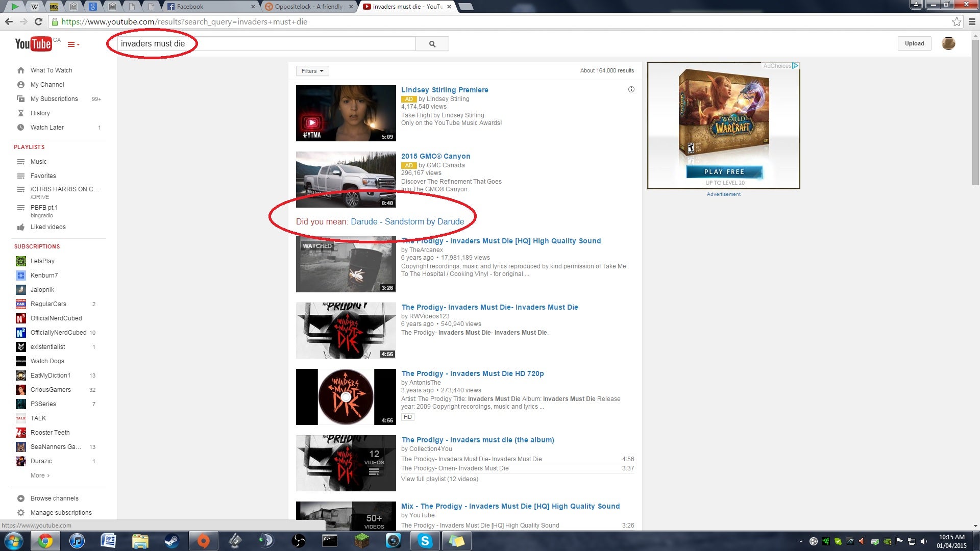The width and height of the screenshot is (980, 551).
Task: Click View full playlist (12 videos)
Action: (439, 479)
